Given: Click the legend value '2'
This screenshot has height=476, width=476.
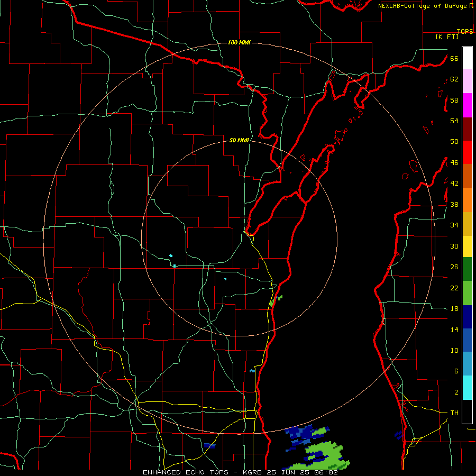Looking at the screenshot, I should 456,392.
